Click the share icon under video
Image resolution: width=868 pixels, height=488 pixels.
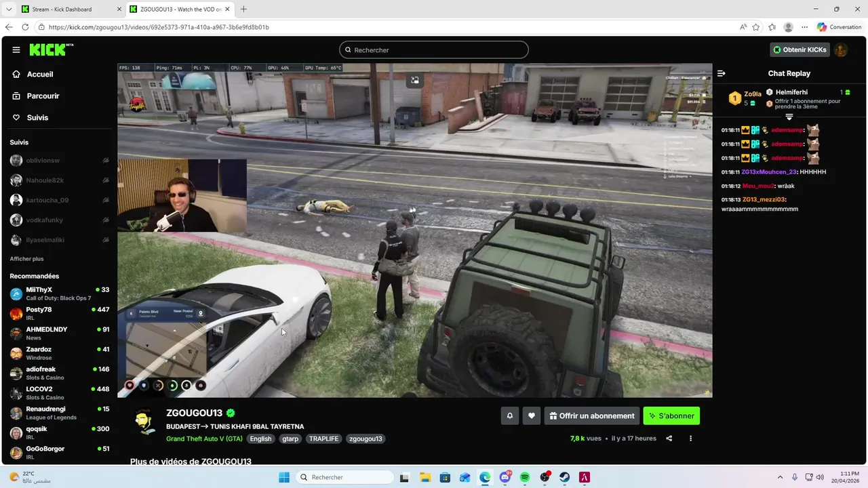point(669,439)
